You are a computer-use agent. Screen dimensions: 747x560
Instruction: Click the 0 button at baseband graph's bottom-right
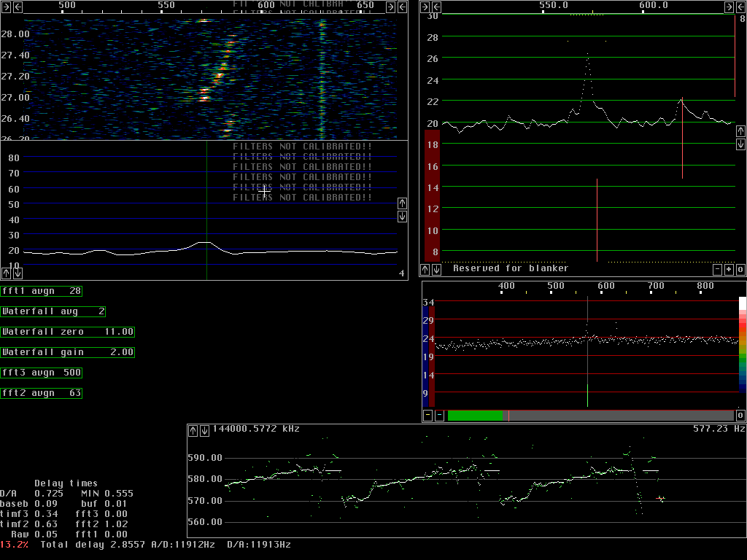(x=740, y=416)
